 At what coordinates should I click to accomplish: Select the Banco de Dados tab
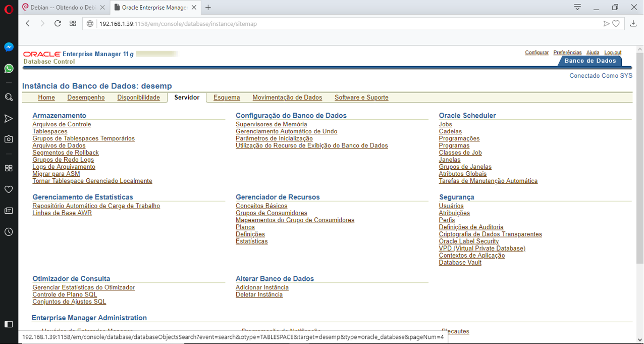coord(590,61)
